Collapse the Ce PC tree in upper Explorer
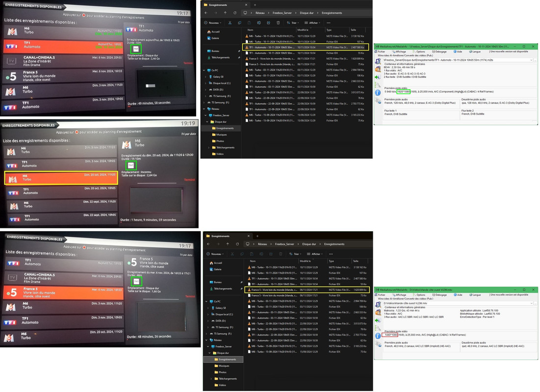The height and width of the screenshot is (392, 540). coord(204,70)
